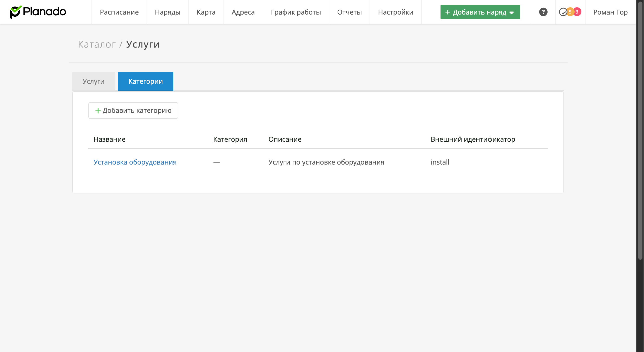Click the red notification badge 3
The height and width of the screenshot is (352, 644).
coord(577,12)
